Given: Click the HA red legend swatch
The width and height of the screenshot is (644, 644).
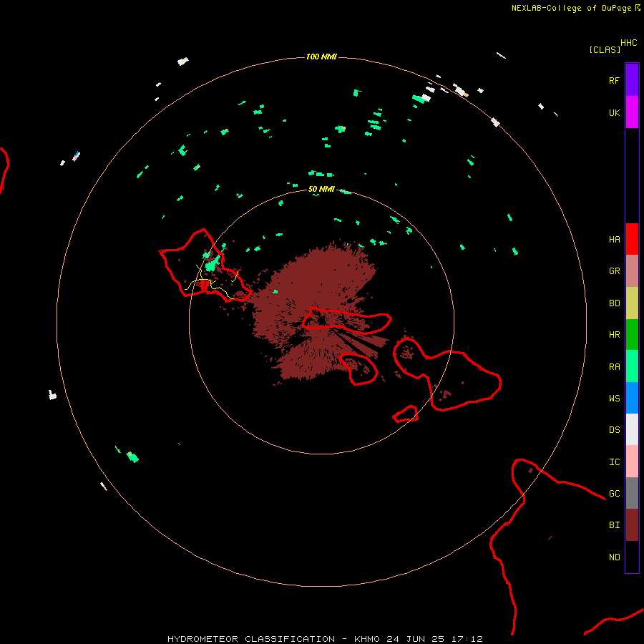Looking at the screenshot, I should pyautogui.click(x=632, y=239).
